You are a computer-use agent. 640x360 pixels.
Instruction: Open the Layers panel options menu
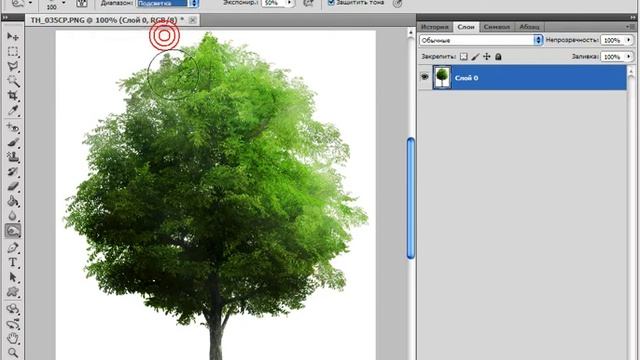pos(629,27)
